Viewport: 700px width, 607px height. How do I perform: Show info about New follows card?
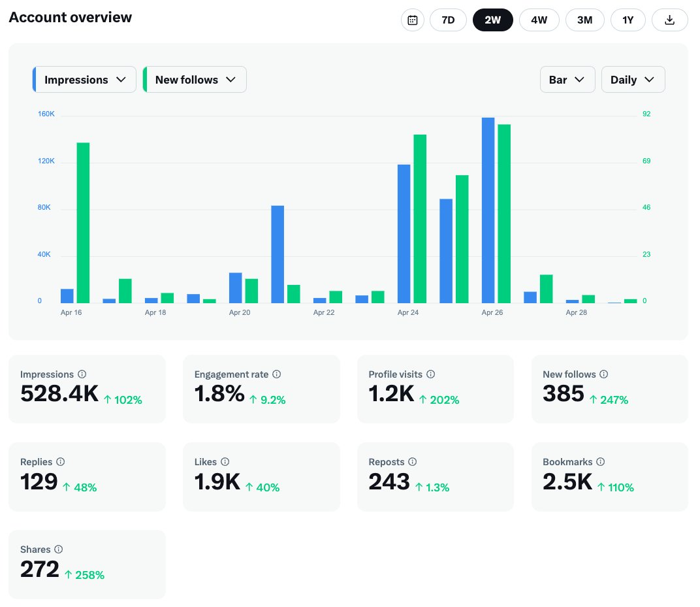pyautogui.click(x=603, y=374)
